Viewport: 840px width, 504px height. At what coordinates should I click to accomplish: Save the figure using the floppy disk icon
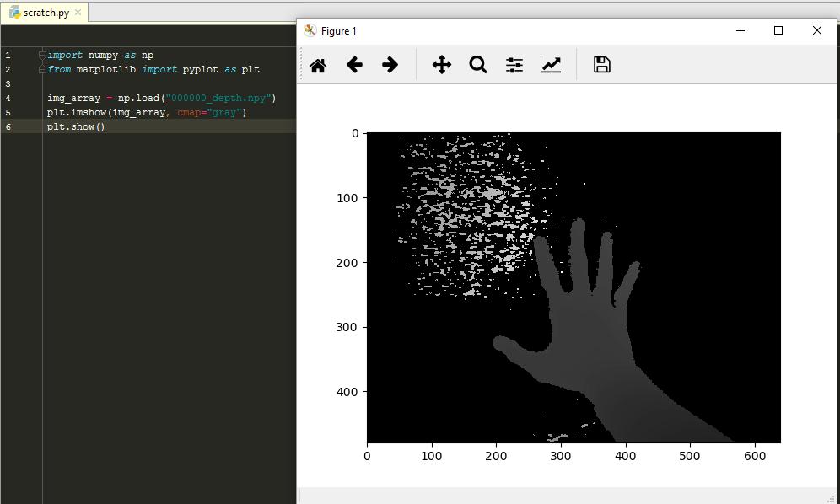click(x=601, y=65)
